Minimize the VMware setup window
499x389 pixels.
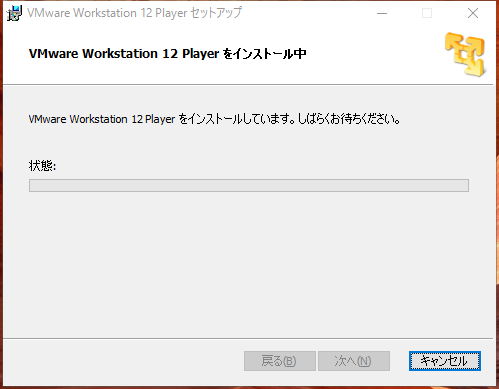click(x=382, y=13)
